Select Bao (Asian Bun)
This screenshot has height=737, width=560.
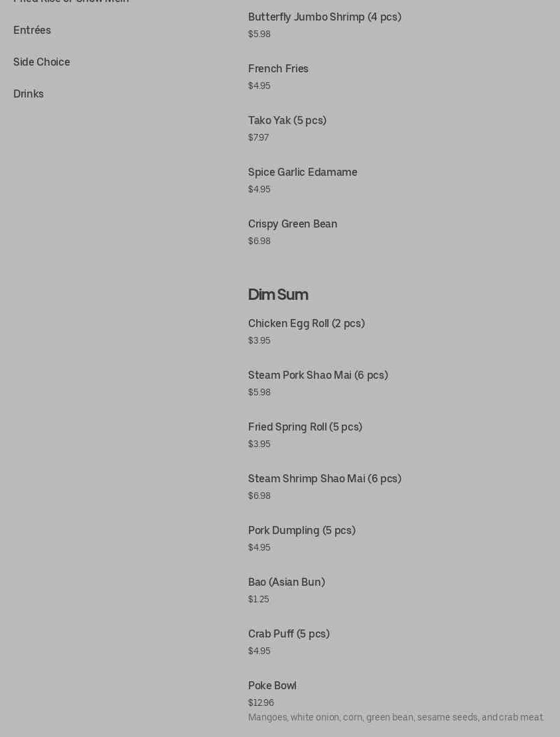coord(286,582)
